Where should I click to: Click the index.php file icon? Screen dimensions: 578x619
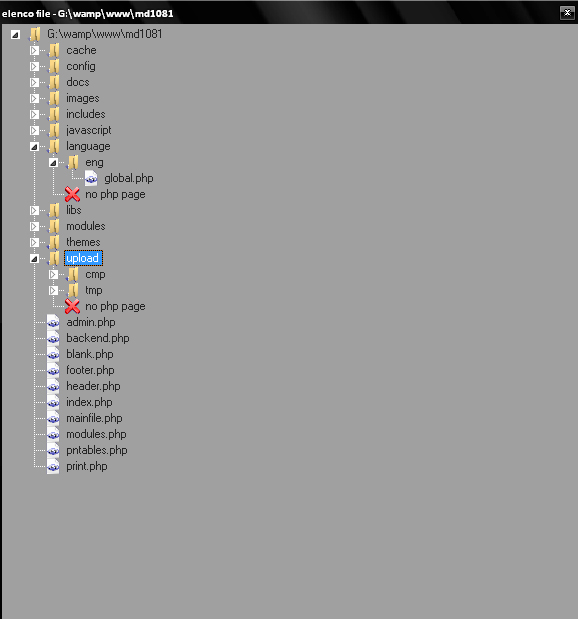click(53, 402)
